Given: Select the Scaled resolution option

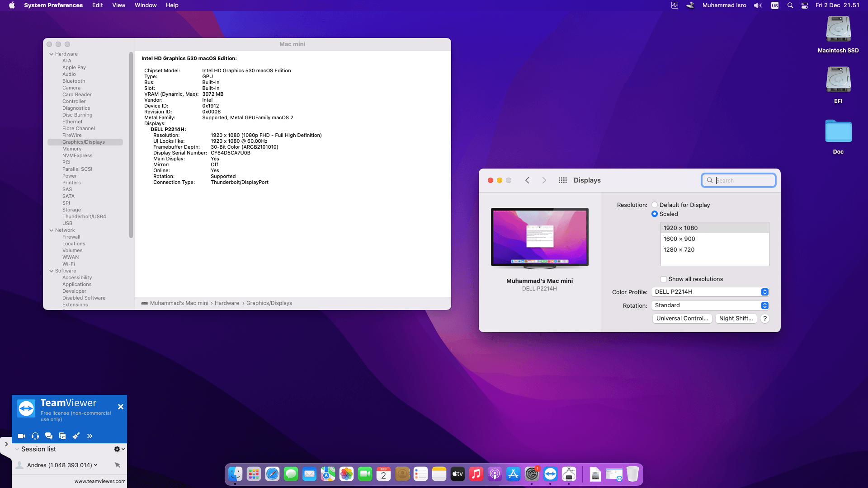Looking at the screenshot, I should pyautogui.click(x=655, y=214).
